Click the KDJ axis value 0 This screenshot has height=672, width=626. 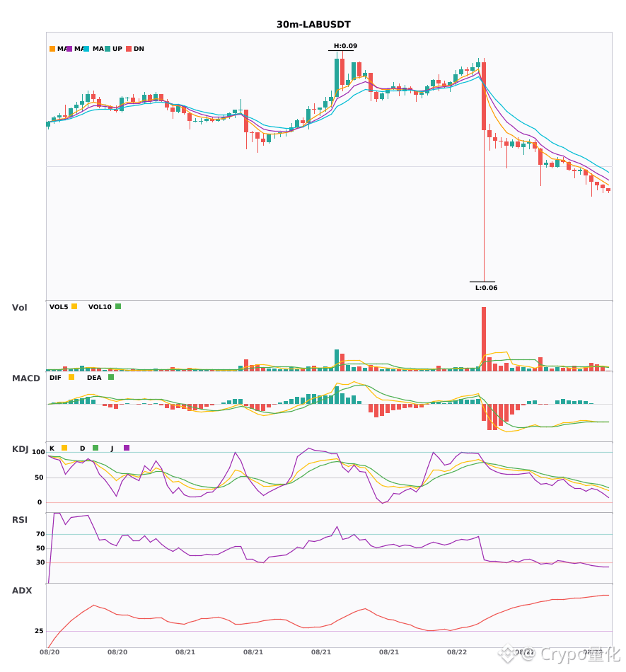coord(40,502)
